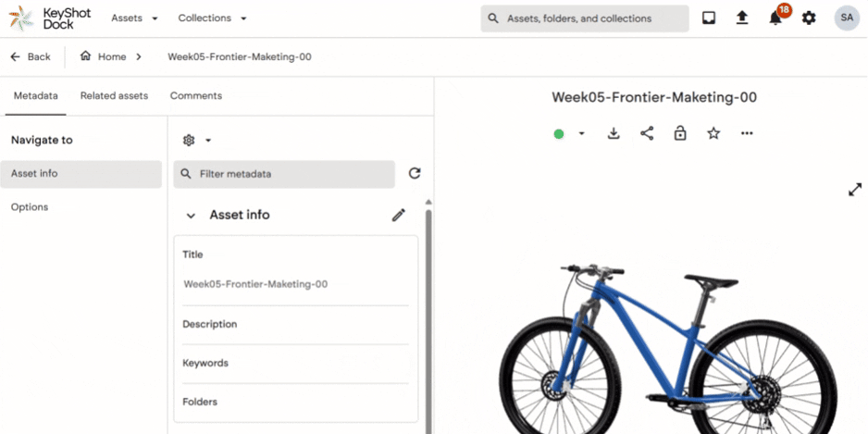Image resolution: width=868 pixels, height=434 pixels.
Task: Go Back to previous page
Action: pyautogui.click(x=31, y=56)
